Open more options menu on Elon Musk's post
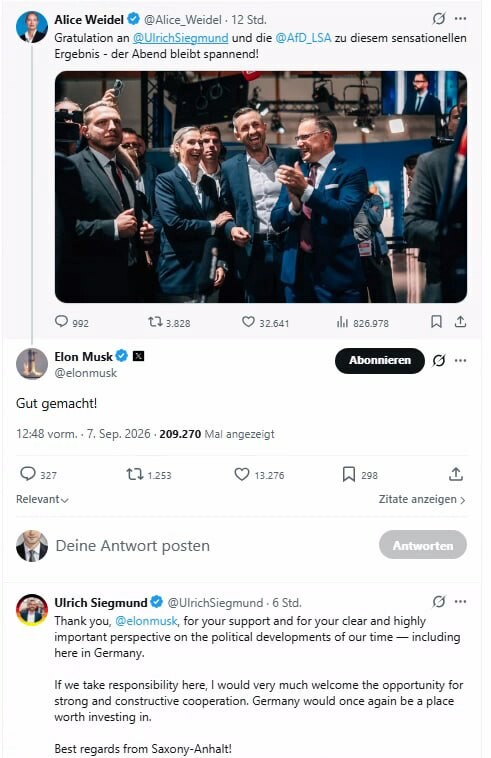Image resolution: width=491 pixels, height=758 pixels. [x=461, y=361]
